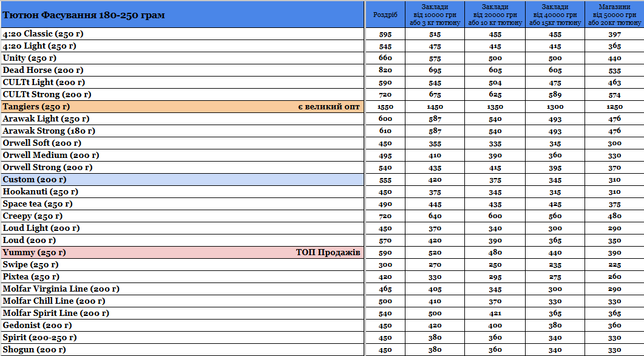
Task: Select the Shogun (200 г) product cell
Action: coord(182,350)
